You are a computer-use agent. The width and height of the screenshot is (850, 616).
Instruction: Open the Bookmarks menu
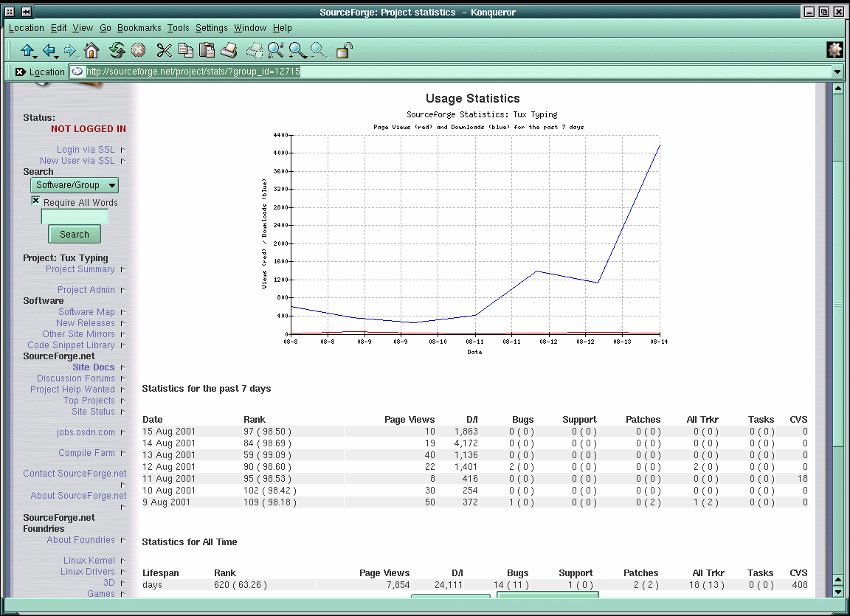pyautogui.click(x=139, y=28)
